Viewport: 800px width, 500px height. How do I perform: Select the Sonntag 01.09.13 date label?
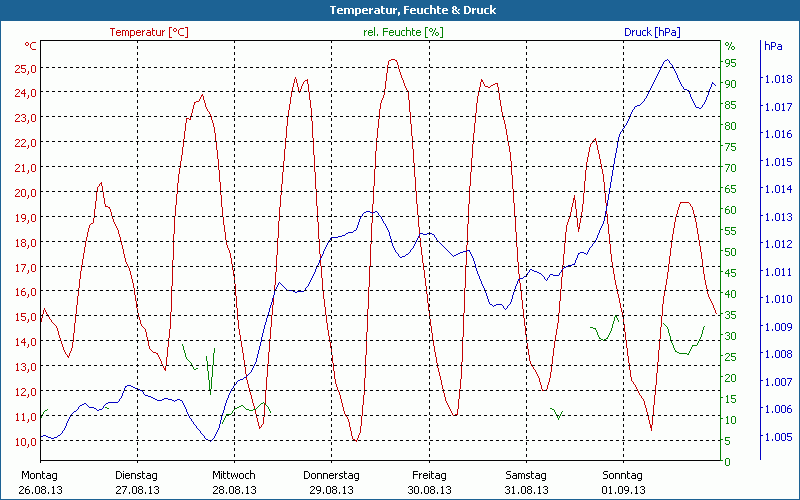pyautogui.click(x=623, y=483)
